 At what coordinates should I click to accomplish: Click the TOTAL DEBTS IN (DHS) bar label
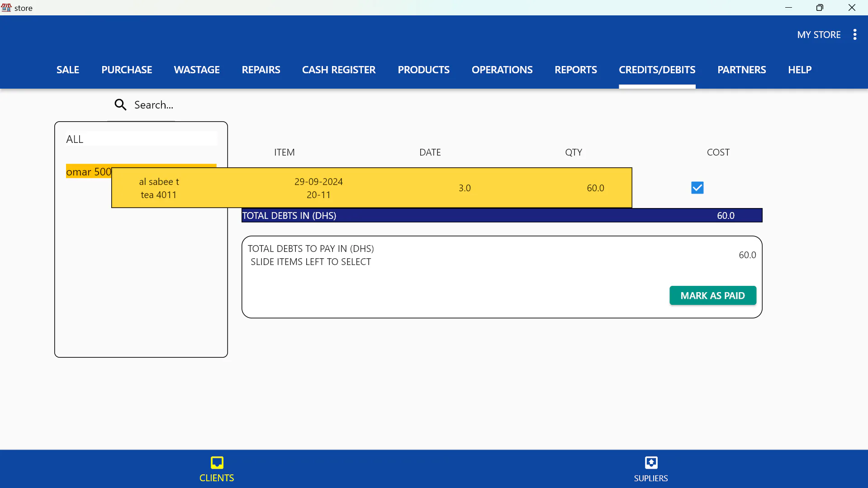tap(289, 216)
